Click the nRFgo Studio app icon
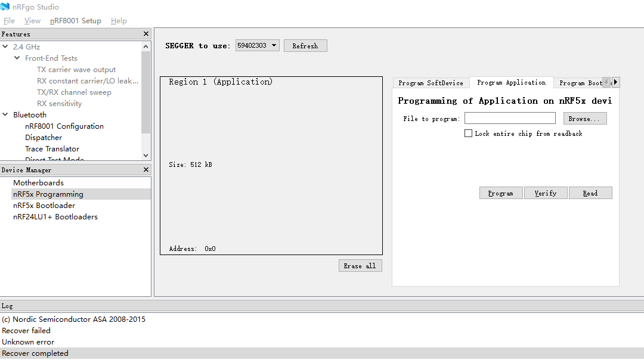This screenshot has height=360, width=644. point(5,7)
